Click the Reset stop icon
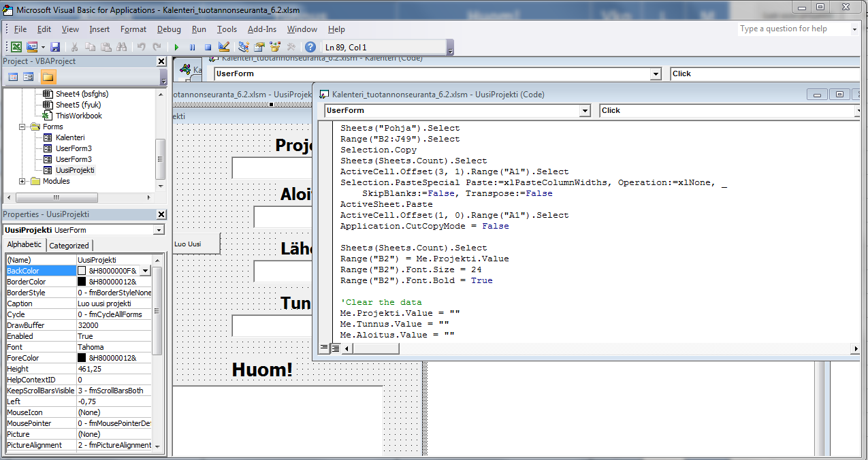 click(x=208, y=47)
